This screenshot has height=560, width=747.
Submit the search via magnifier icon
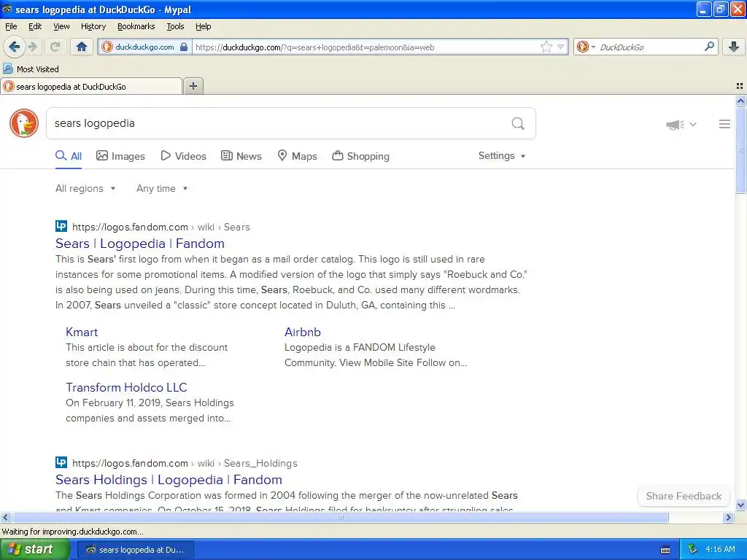pos(518,123)
